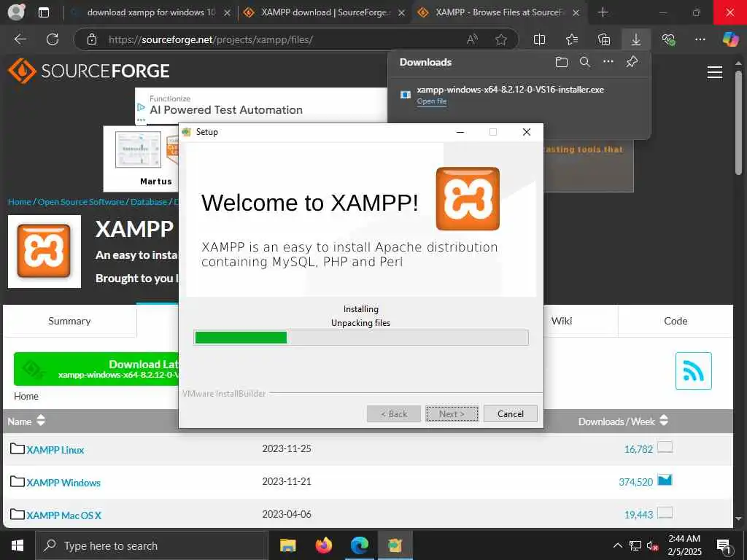
Task: Click XAMPP Windows downloads count 374,520
Action: pos(635,482)
